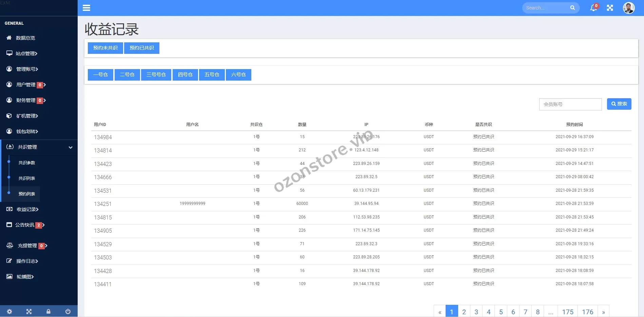Screen dimensions: 644x317
Task: Expand the 矿机管理 sidebar menu
Action: [x=26, y=116]
